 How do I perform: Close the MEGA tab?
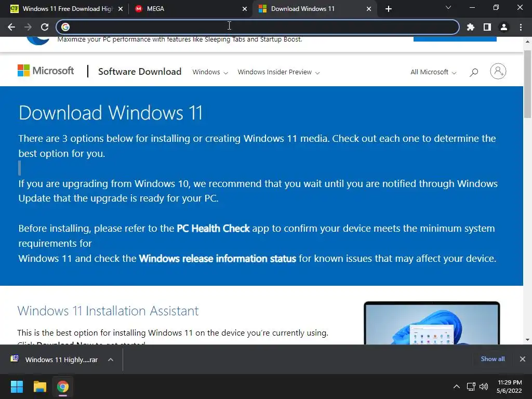(245, 9)
